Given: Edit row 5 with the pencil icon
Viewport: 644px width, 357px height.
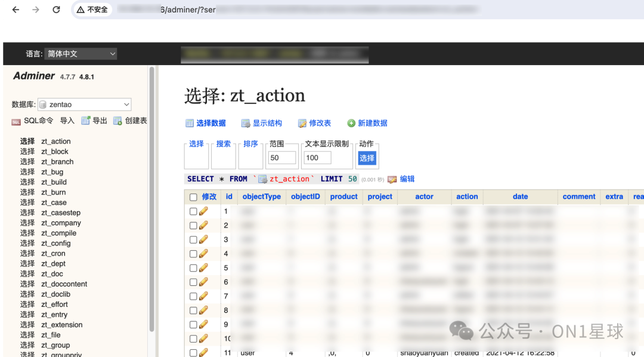Looking at the screenshot, I should [203, 267].
